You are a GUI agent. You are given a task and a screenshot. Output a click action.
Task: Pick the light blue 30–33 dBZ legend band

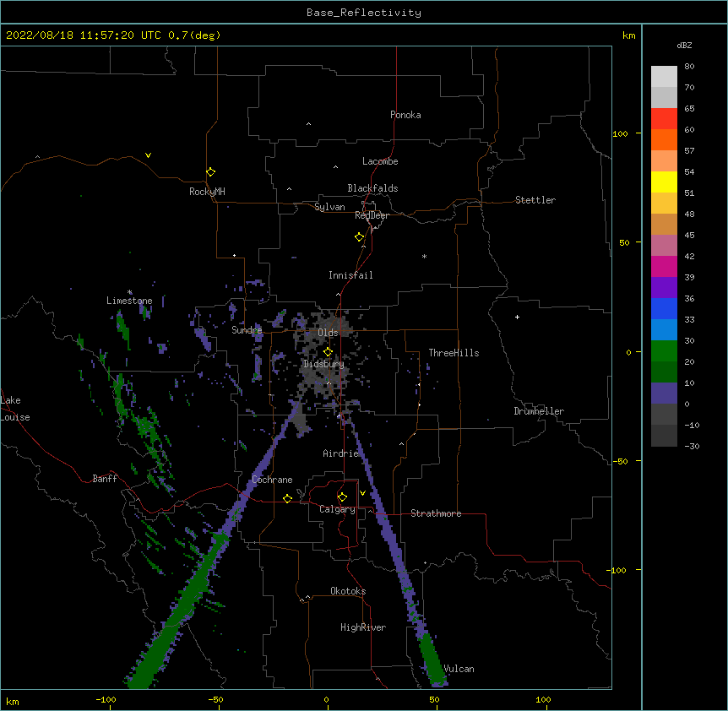664,330
